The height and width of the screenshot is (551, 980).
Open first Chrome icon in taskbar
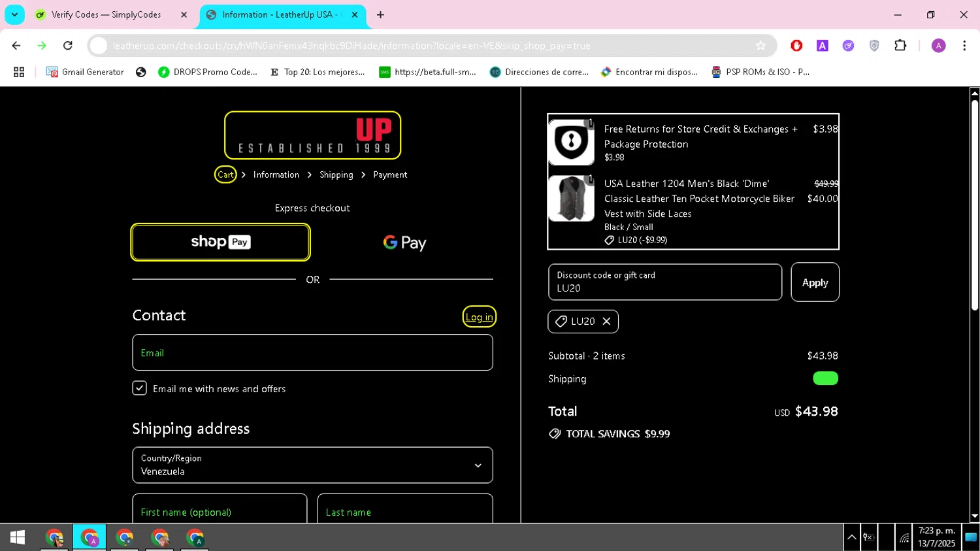pyautogui.click(x=54, y=537)
